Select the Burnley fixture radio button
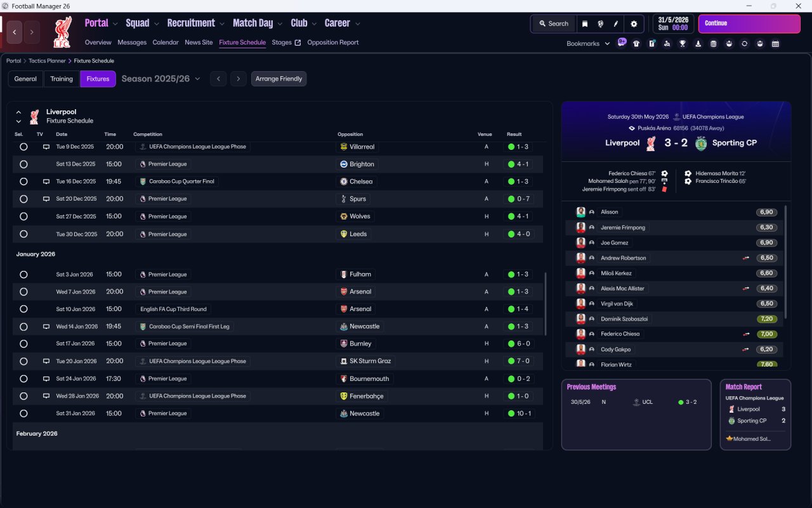The height and width of the screenshot is (508, 812). 23,344
